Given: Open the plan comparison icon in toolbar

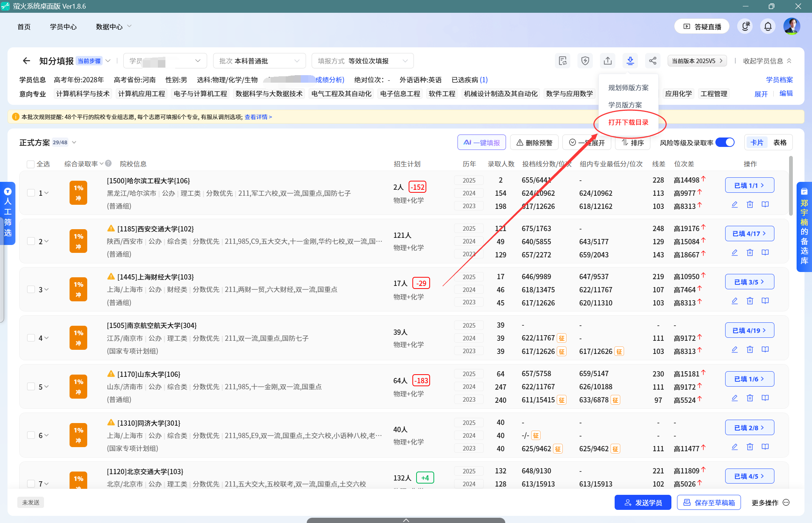Looking at the screenshot, I should pos(562,60).
